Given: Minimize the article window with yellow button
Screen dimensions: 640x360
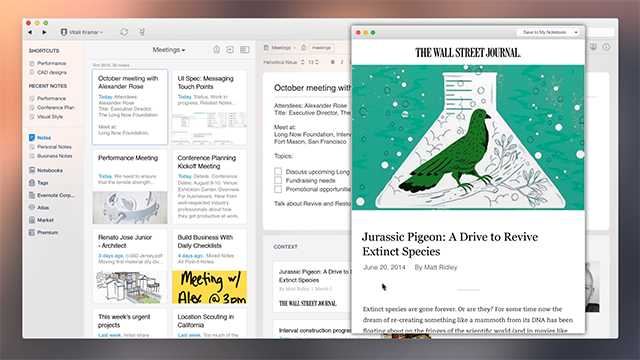Looking at the screenshot, I should [x=366, y=32].
